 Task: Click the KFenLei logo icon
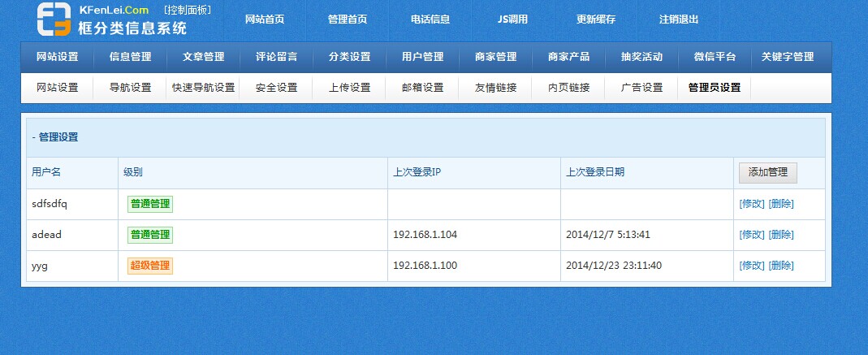click(x=54, y=19)
